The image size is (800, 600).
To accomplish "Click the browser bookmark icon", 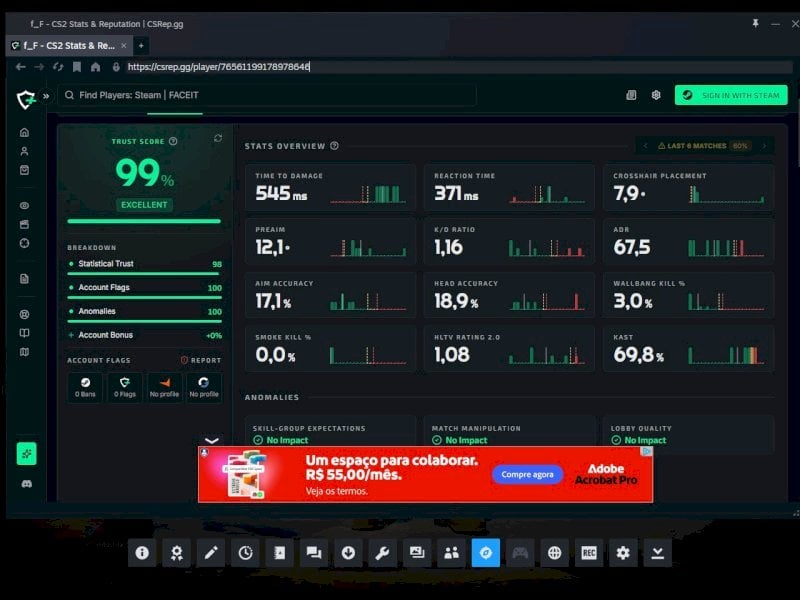I will tap(77, 67).
